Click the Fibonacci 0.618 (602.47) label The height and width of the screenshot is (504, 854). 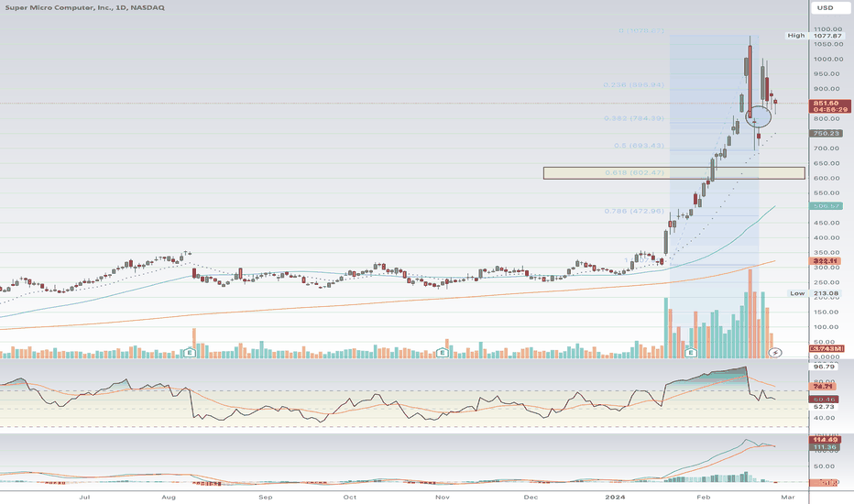pyautogui.click(x=634, y=172)
